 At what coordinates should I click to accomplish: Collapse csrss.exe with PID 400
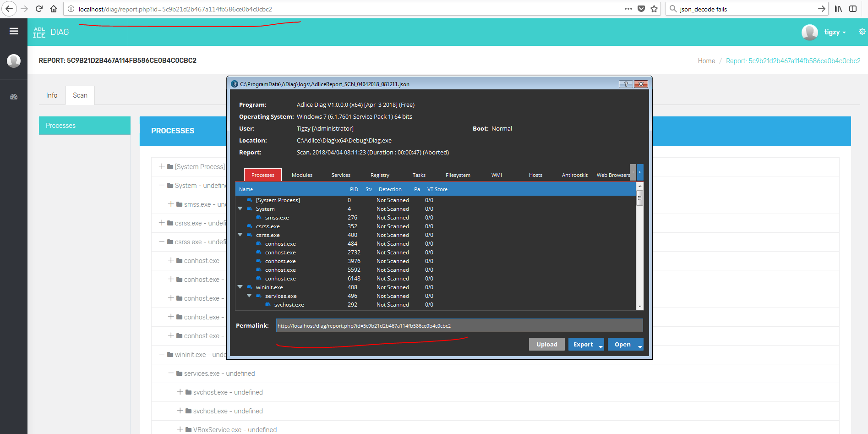pyautogui.click(x=240, y=235)
